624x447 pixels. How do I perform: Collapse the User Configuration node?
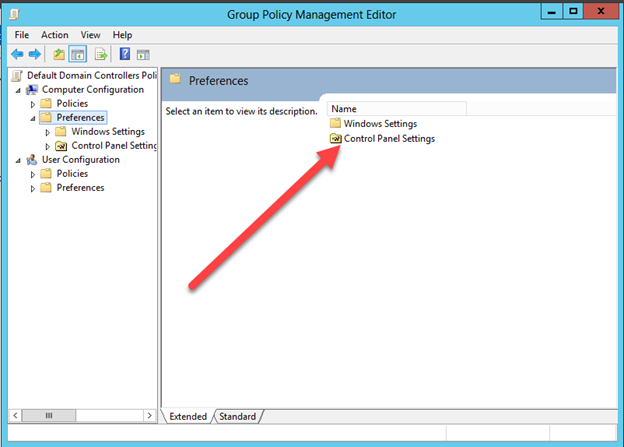coord(18,161)
